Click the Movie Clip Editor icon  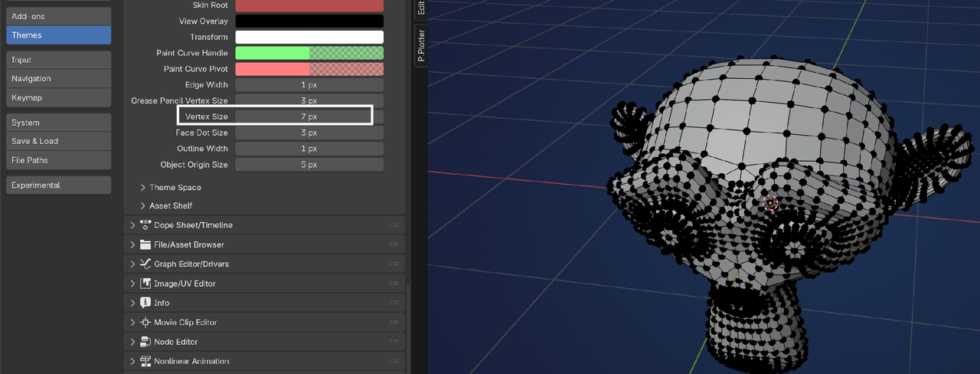pos(145,323)
